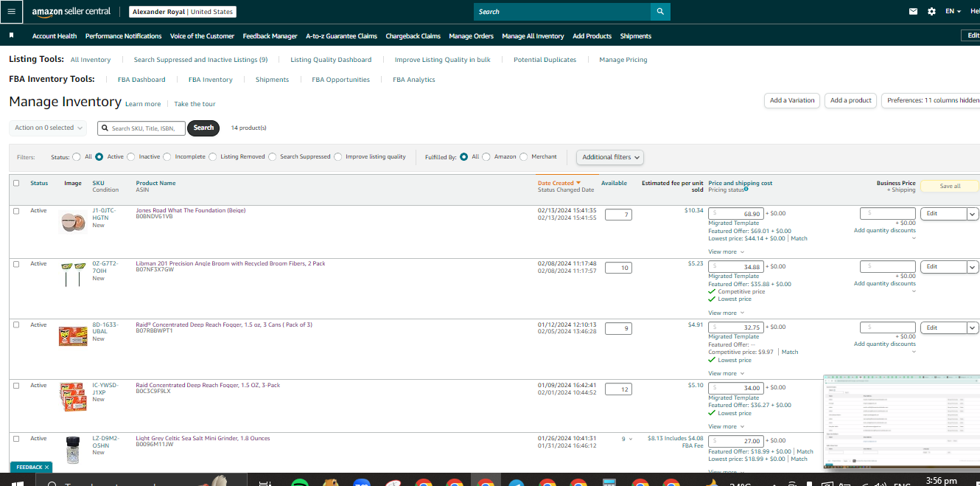Screen dimensions: 980x486
Task: Open the mail messages icon
Action: (913, 11)
